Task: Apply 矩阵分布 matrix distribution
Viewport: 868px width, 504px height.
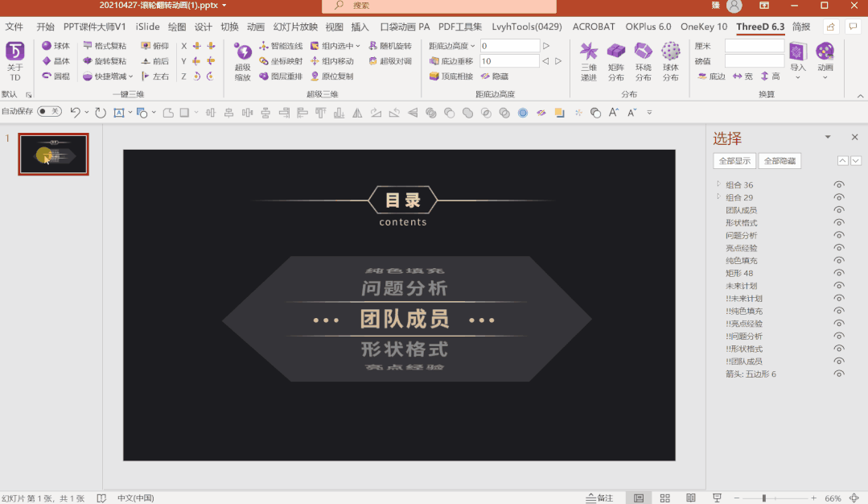Action: tap(615, 61)
